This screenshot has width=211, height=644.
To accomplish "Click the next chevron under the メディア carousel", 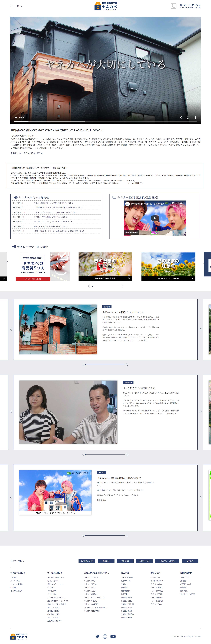I will pyautogui.click(x=127, y=535).
